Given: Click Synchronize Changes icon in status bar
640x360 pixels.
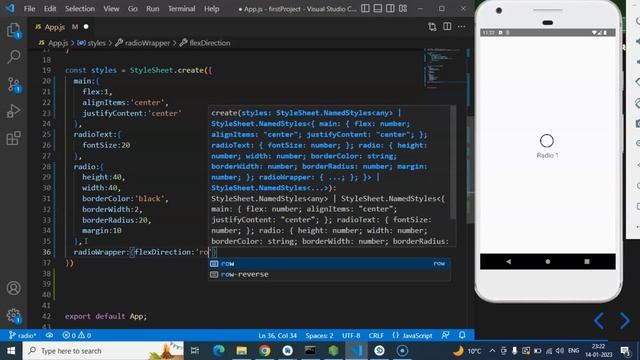Looking at the screenshot, I should coord(49,336).
